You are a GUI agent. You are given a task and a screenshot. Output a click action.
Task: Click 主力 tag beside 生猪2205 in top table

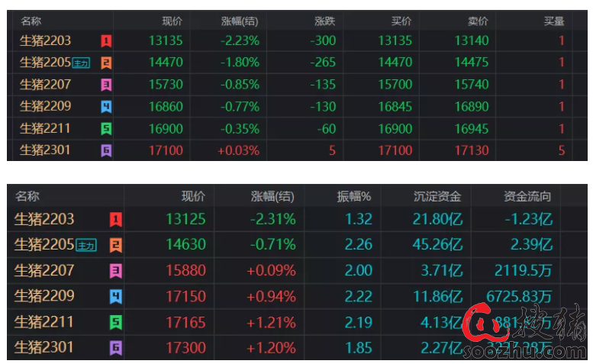pos(81,63)
